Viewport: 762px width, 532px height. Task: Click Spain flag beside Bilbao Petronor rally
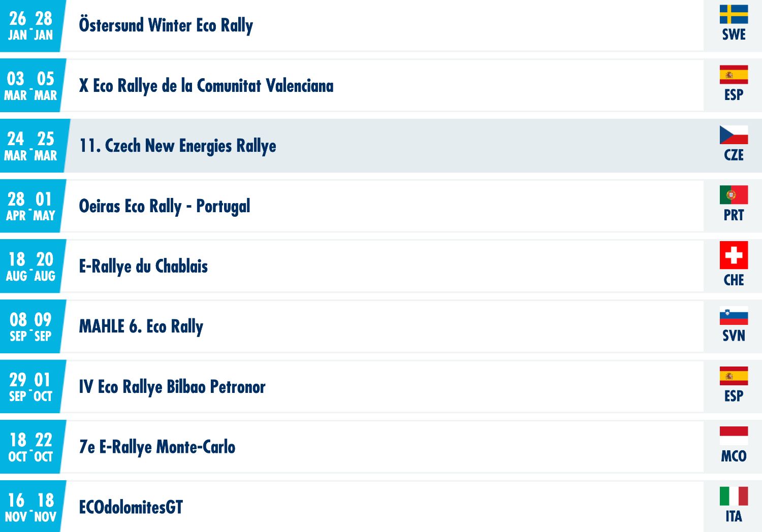click(734, 376)
